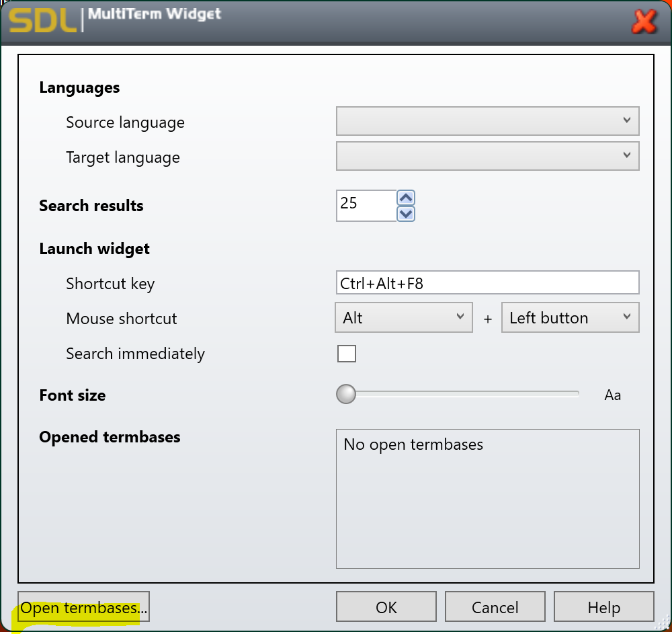672x634 pixels.
Task: Click inside the No open termbases list area
Action: (x=487, y=498)
